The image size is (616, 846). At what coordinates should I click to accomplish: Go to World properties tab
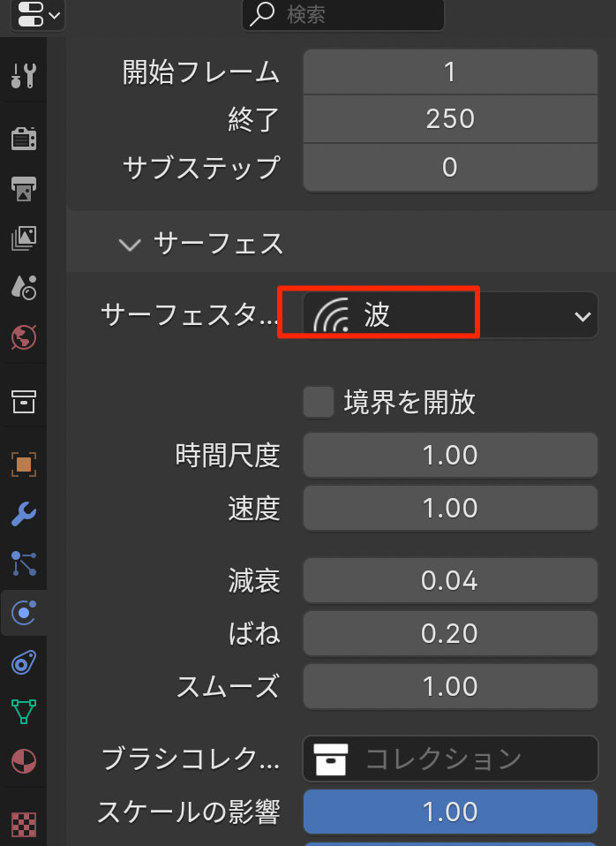[x=23, y=336]
